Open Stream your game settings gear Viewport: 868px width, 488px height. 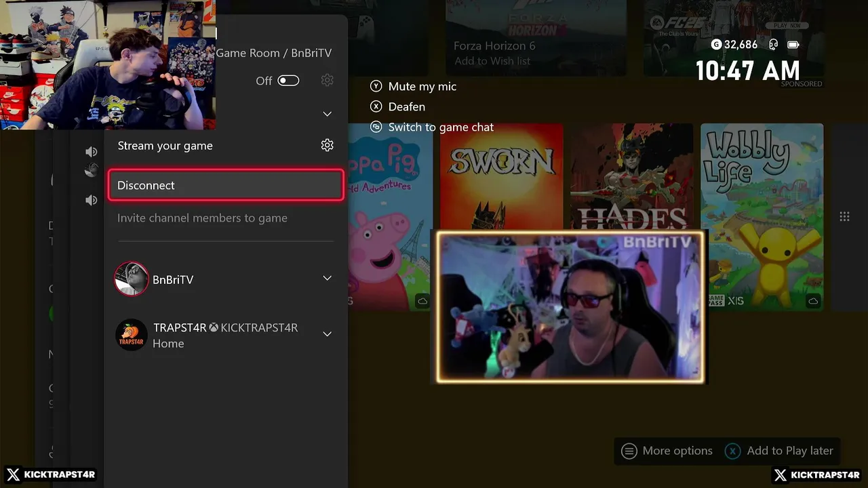(327, 145)
